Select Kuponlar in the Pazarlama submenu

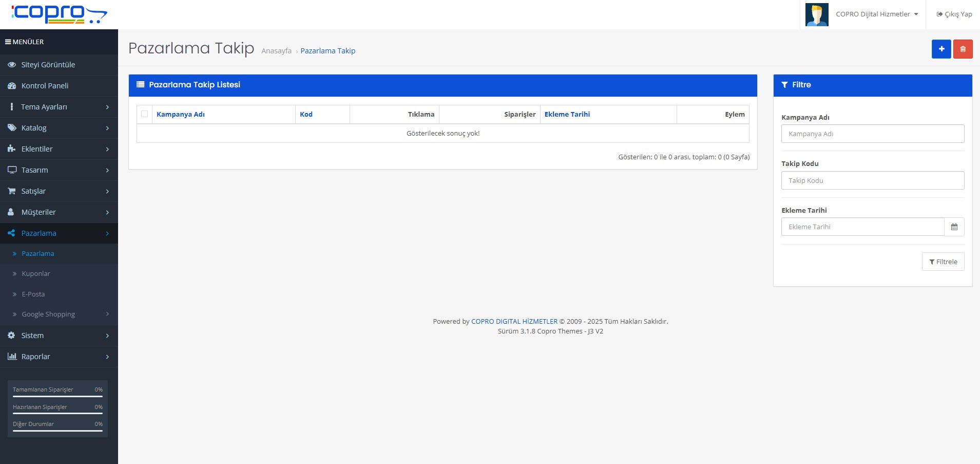(36, 274)
